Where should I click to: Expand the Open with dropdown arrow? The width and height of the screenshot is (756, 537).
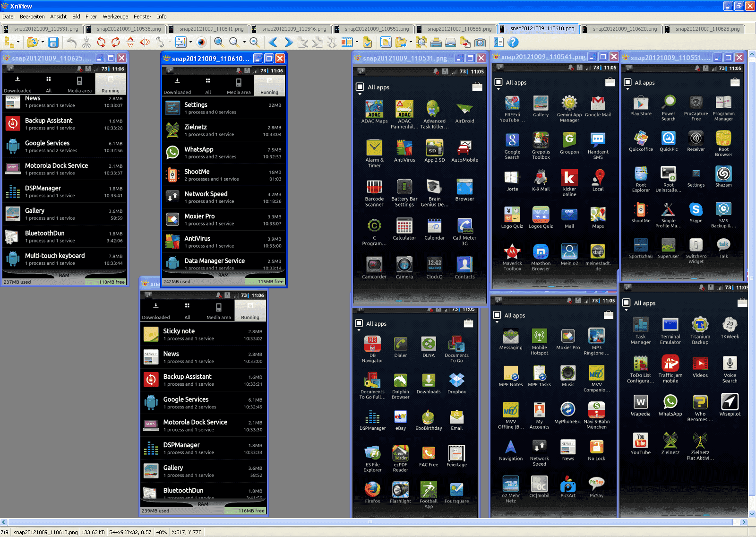pyautogui.click(x=410, y=43)
